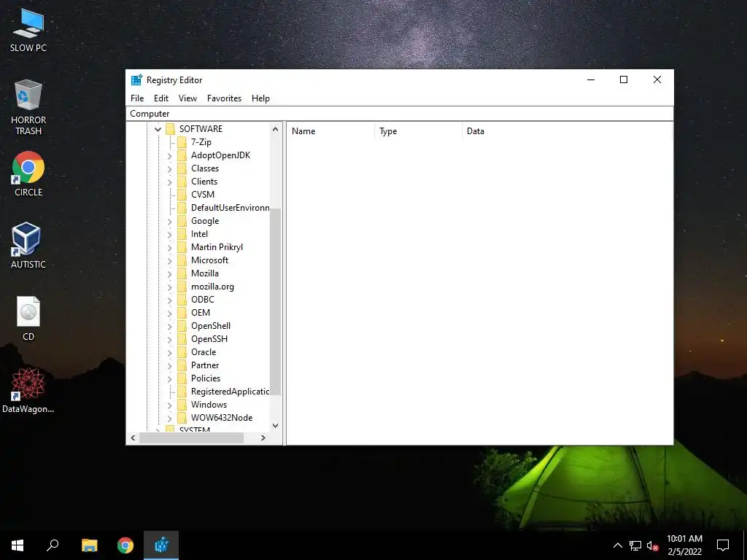Click the Oracle key folder icon
This screenshot has height=560, width=747.
pyautogui.click(x=182, y=352)
